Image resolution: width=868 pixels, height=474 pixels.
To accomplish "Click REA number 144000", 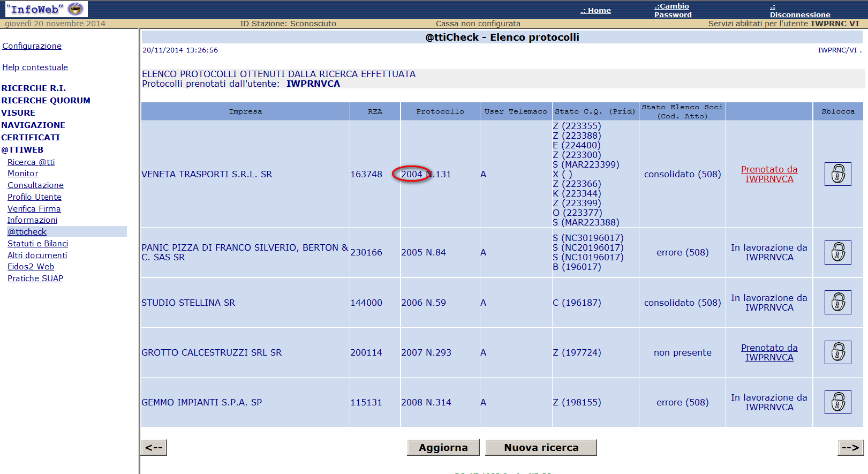I will [x=366, y=303].
